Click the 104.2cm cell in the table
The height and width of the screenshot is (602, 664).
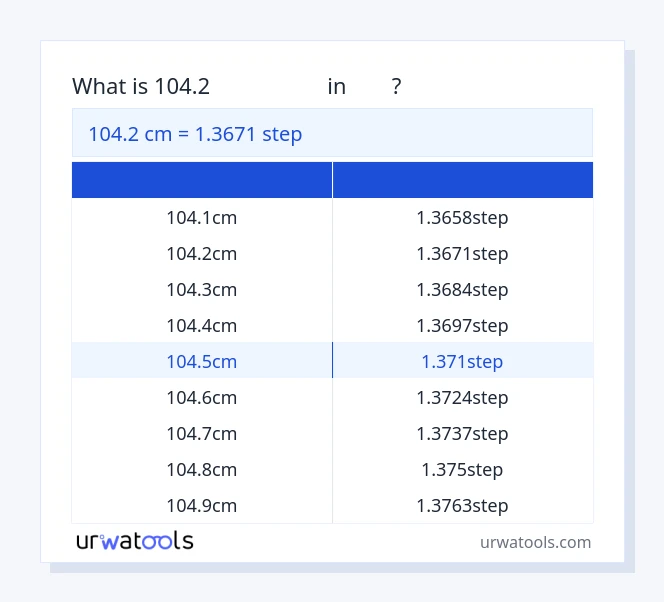(201, 254)
